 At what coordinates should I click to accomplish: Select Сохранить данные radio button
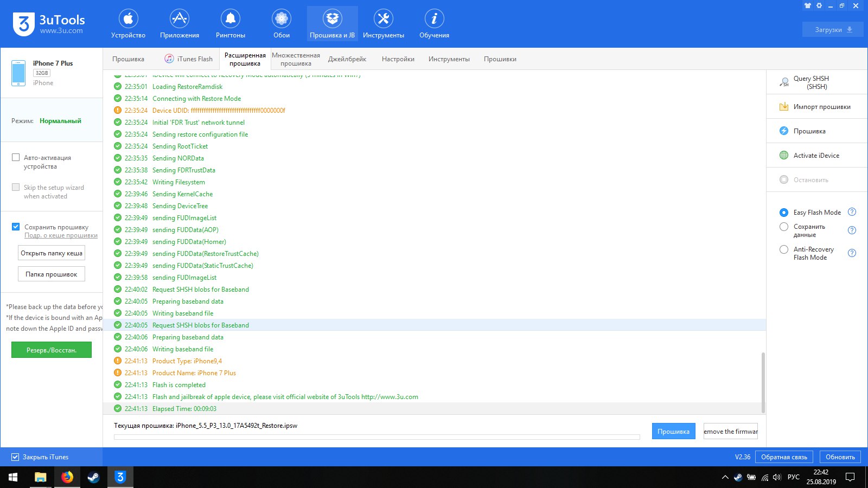784,227
